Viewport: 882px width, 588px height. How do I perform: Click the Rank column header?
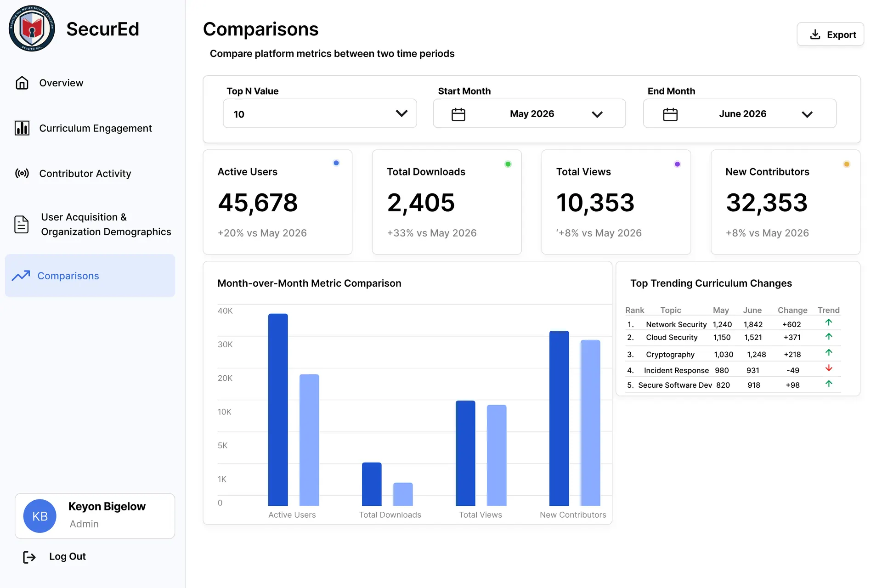[x=634, y=310]
